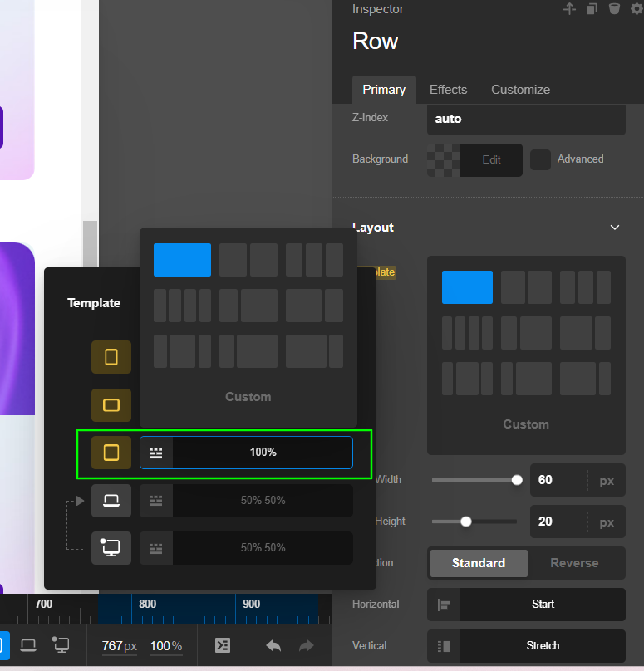
Task: Select the base desktop breakpoint icon in Template popup
Action: tap(111, 548)
